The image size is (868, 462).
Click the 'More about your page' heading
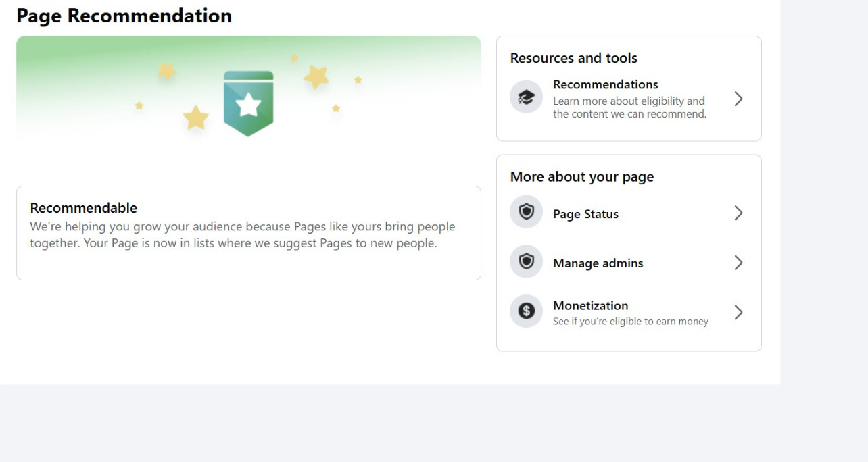(581, 177)
